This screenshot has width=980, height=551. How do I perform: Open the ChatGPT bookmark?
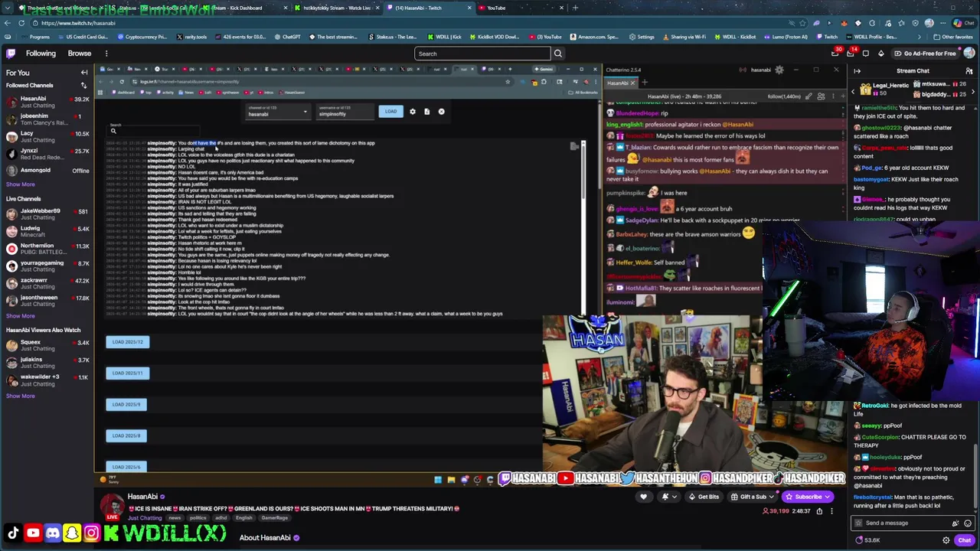tap(287, 37)
